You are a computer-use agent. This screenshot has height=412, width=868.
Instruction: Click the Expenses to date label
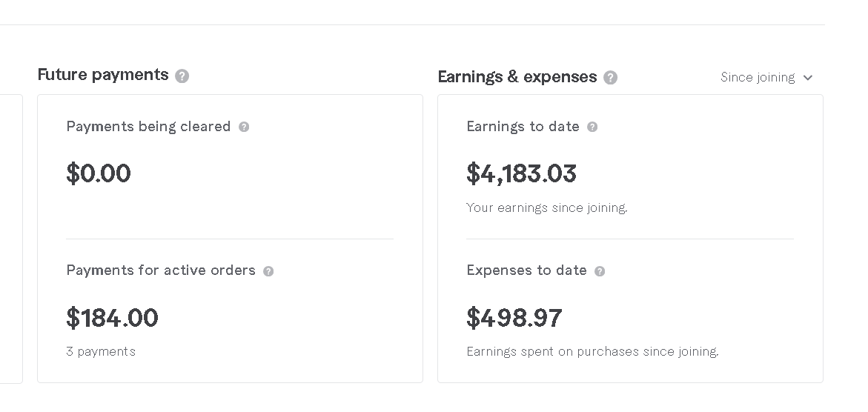526,270
